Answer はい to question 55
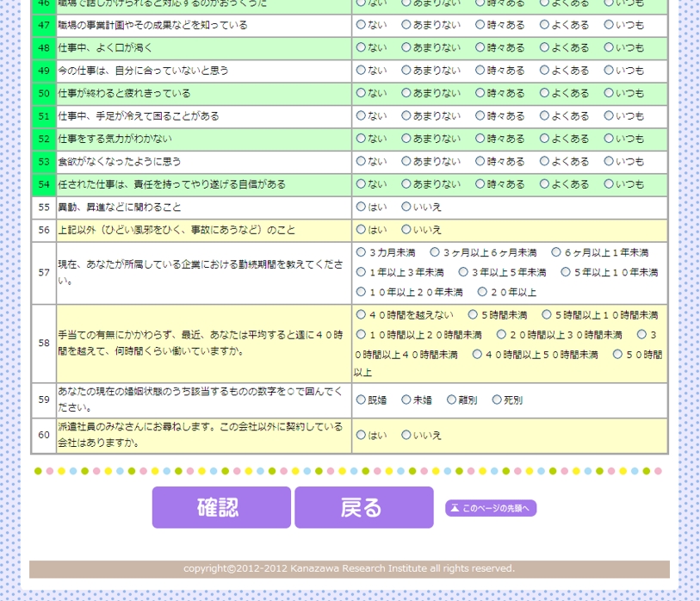Image resolution: width=700 pixels, height=601 pixels. [x=362, y=207]
